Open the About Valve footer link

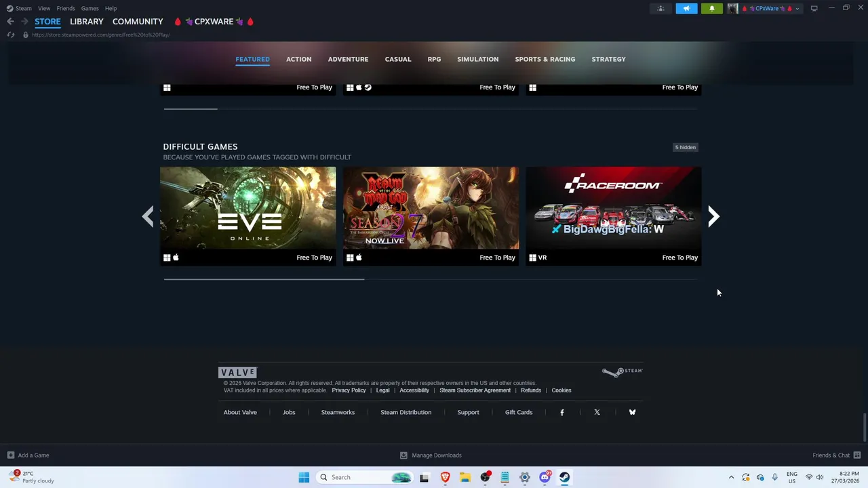click(x=240, y=412)
